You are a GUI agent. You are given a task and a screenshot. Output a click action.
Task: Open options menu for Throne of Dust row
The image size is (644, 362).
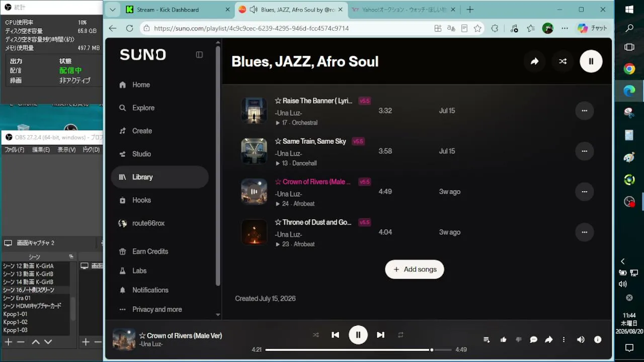(584, 232)
